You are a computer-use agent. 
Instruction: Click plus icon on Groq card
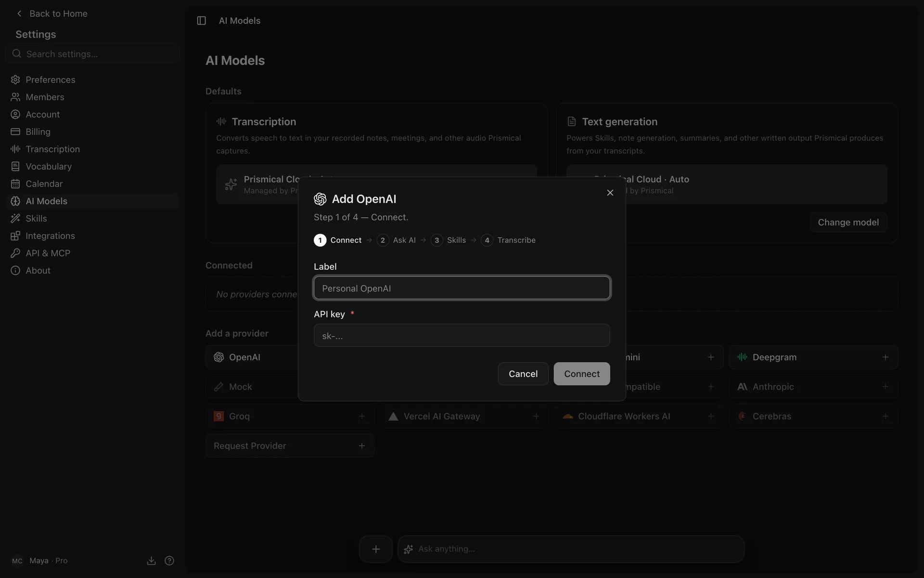pyautogui.click(x=361, y=416)
